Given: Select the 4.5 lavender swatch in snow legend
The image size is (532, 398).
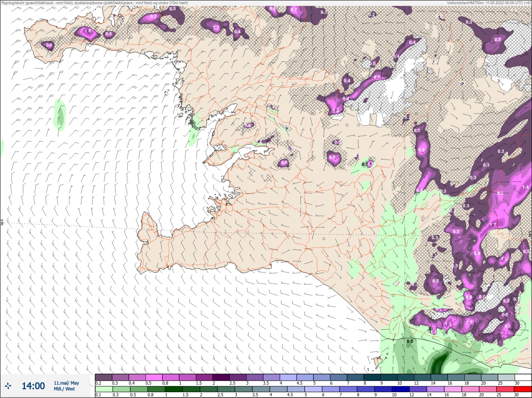Looking at the screenshot, I should (305, 377).
